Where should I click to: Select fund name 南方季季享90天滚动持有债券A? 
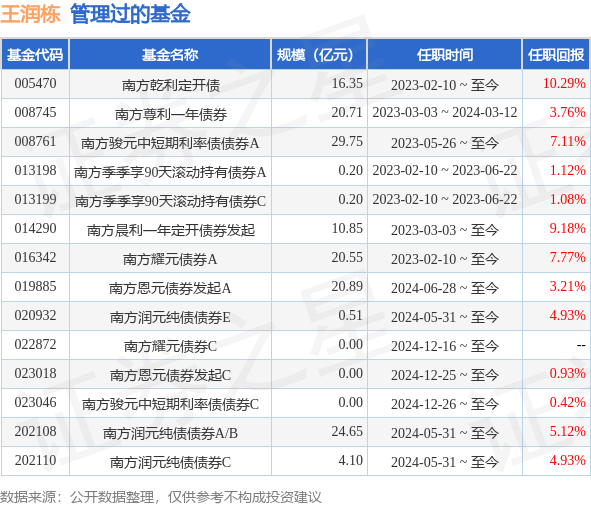pos(170,172)
